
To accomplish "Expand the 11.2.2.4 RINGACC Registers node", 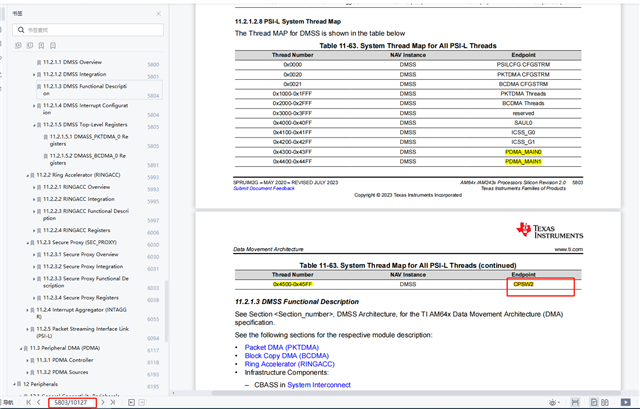I will pos(34,231).
